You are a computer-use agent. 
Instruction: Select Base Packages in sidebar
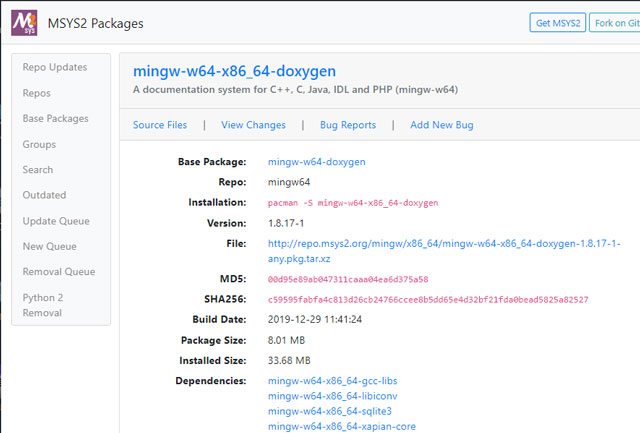(55, 118)
